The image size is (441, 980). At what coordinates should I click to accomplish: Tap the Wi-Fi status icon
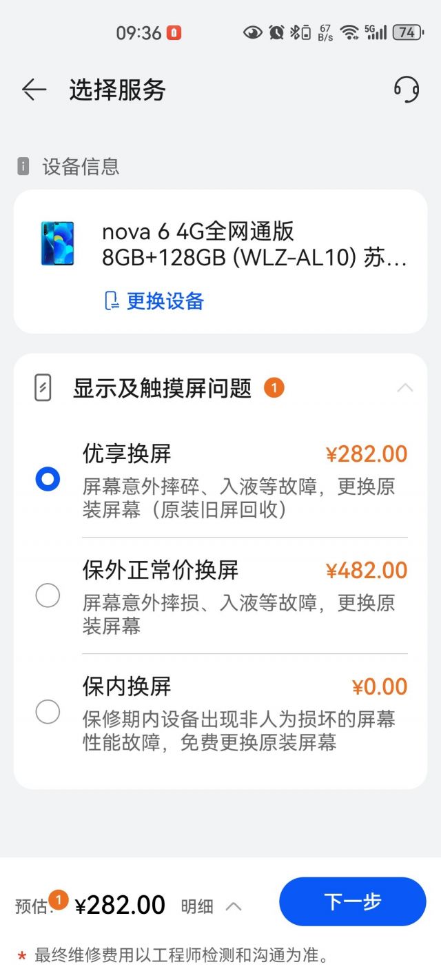[x=349, y=32]
